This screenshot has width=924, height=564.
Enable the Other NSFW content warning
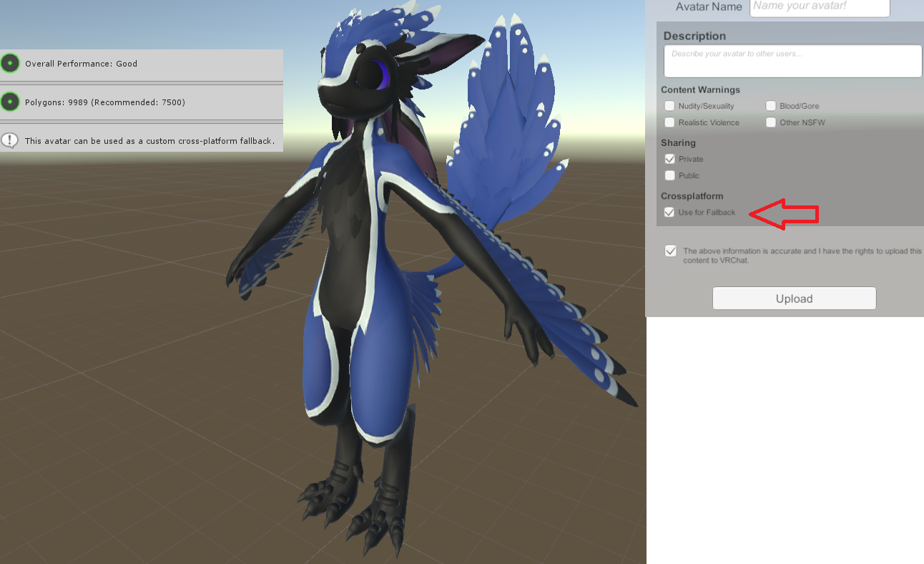coord(771,122)
